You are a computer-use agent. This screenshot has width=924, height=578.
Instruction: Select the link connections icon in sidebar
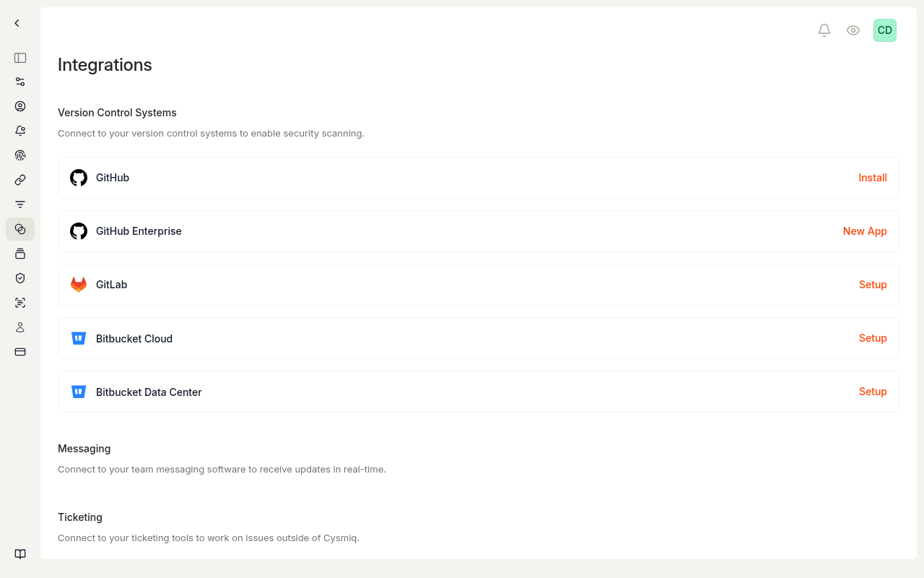19,180
